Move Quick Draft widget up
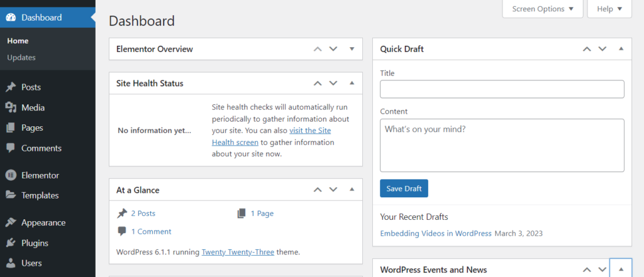This screenshot has width=644, height=277. (x=587, y=49)
